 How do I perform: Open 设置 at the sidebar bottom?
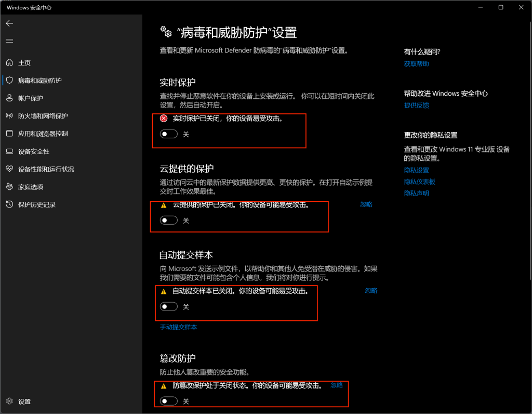coord(24,402)
